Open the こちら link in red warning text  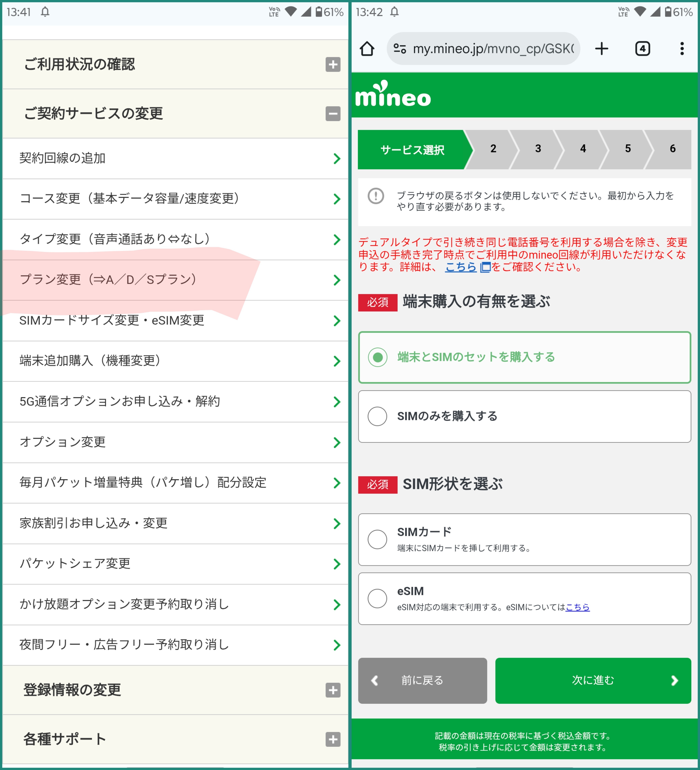click(461, 267)
